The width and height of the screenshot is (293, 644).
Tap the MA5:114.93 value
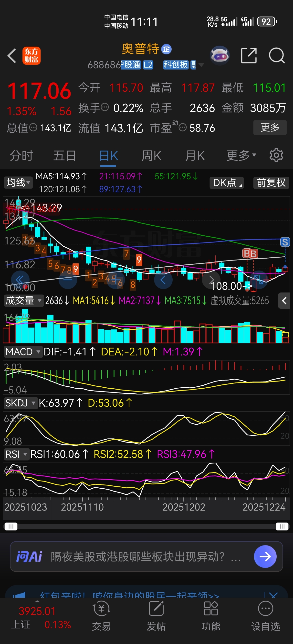click(61, 176)
